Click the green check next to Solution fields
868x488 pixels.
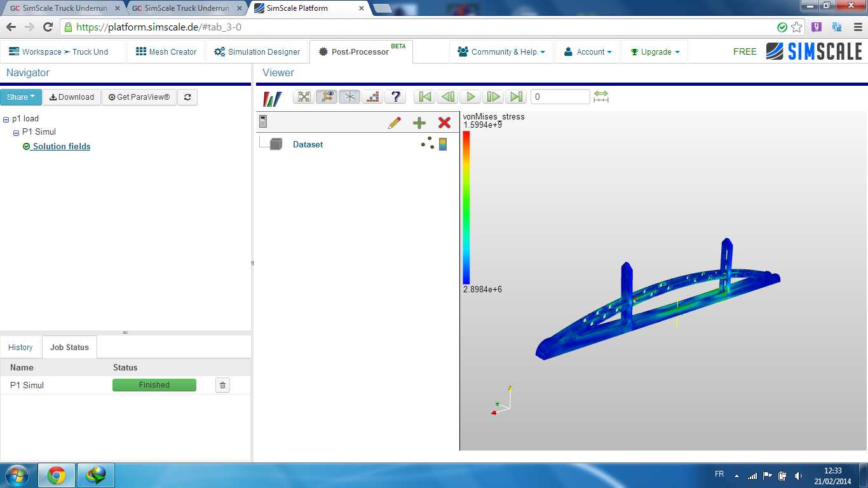pos(27,146)
